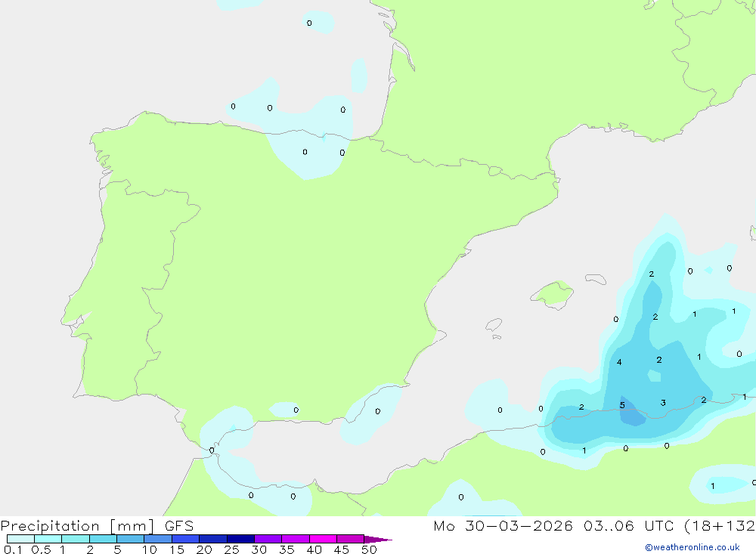
Task: Click the map value '3' near Algerian coast
Action: (x=663, y=403)
